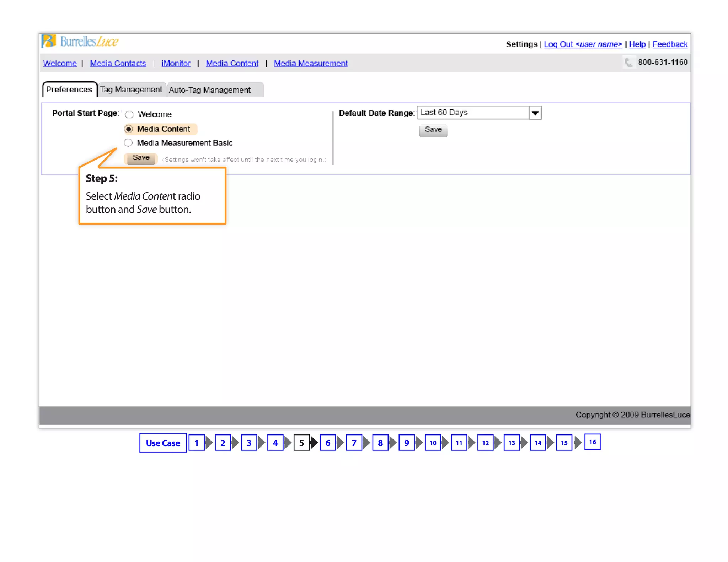Click the Portal Start Page label
728x562 pixels.
(x=85, y=113)
